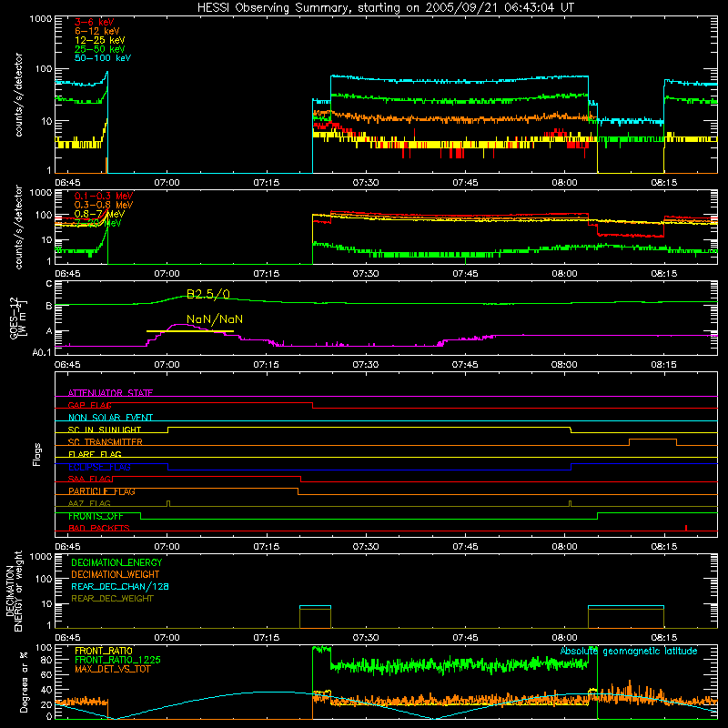Click the 07:30 tick label in Flags panel
Image resolution: width=728 pixels, height=728 pixels.
click(x=366, y=547)
